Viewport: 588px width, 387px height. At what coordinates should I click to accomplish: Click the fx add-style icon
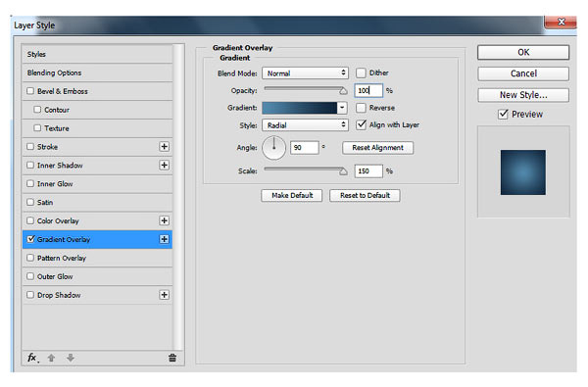point(33,358)
